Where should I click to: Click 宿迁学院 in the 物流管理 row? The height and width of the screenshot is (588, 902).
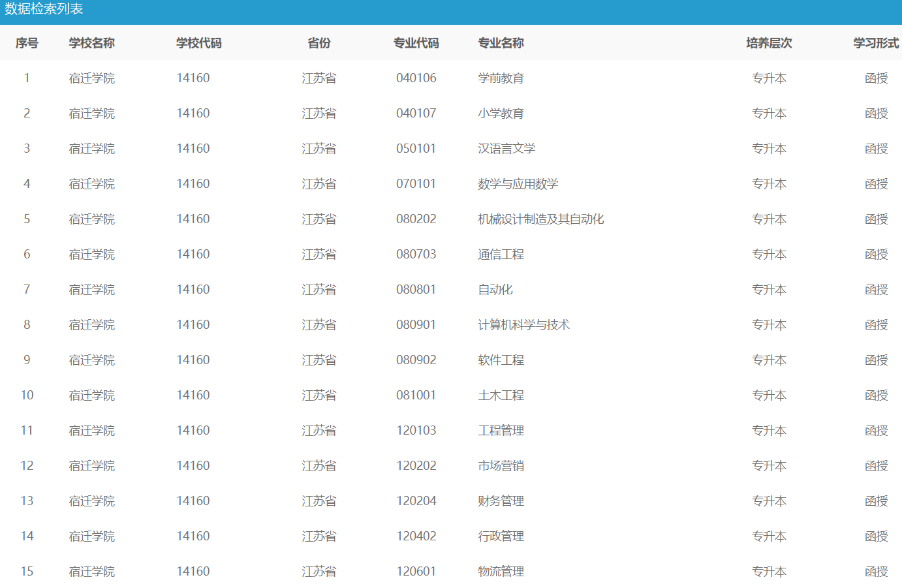92,572
